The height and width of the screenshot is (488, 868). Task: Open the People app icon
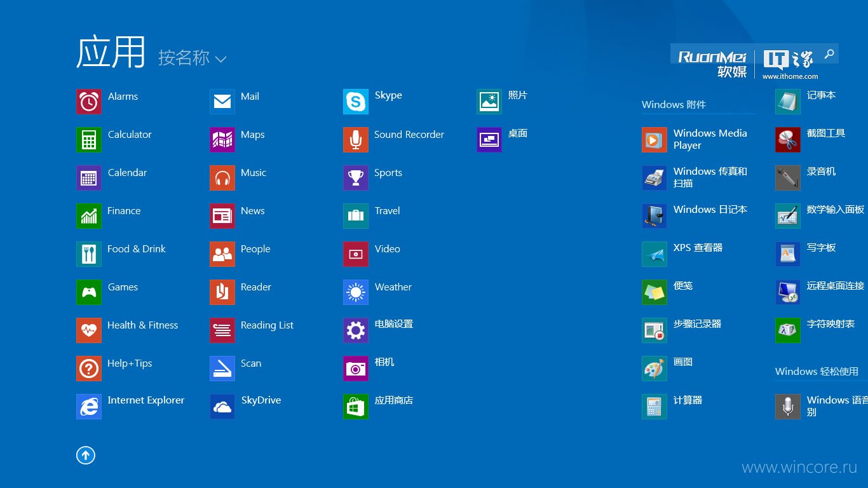pos(222,254)
